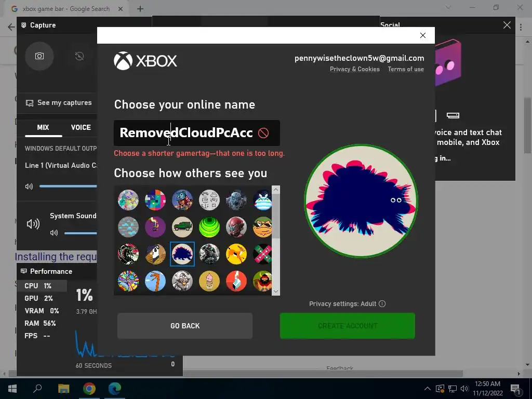532x399 pixels.
Task: Choose the armored soldier gamerpic
Action: point(209,254)
